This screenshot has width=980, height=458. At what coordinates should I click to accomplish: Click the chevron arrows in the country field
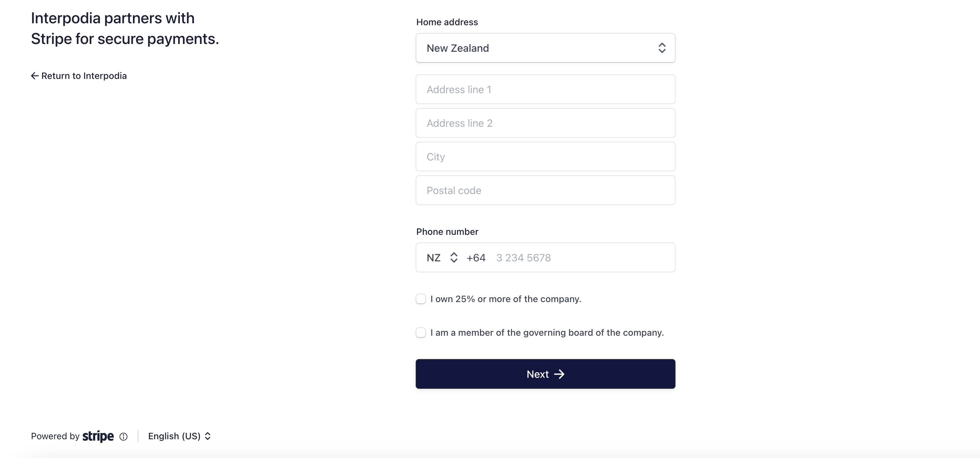click(x=662, y=48)
